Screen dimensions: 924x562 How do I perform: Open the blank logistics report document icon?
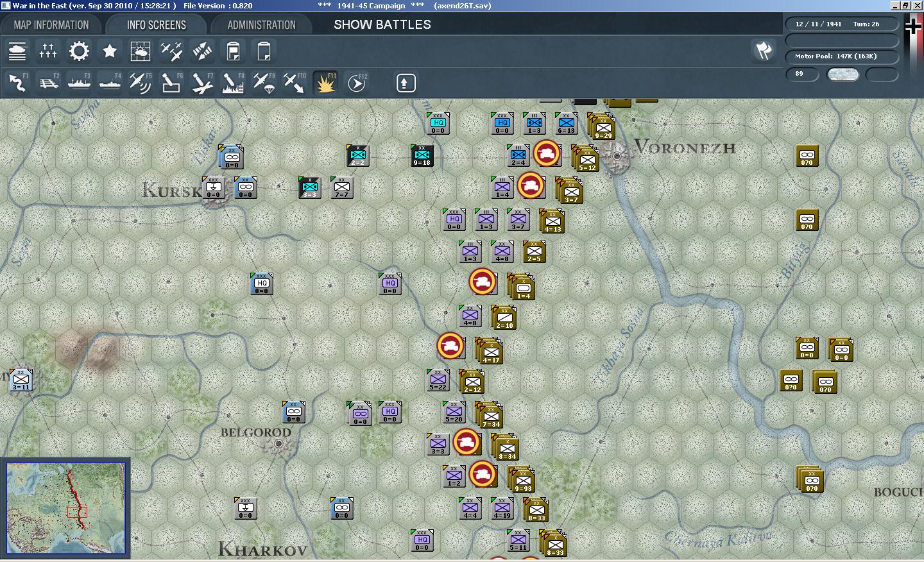[x=264, y=51]
